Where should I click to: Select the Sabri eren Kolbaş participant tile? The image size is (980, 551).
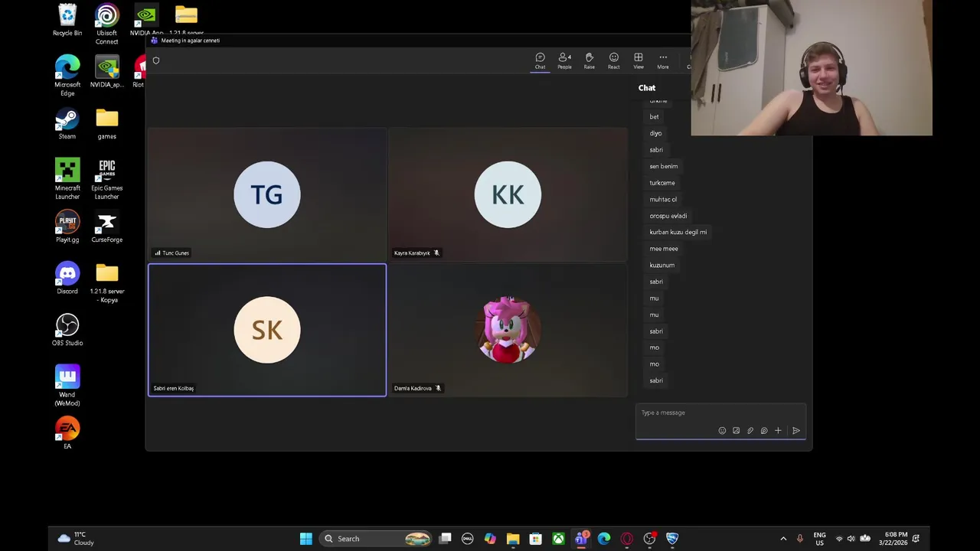pos(267,330)
